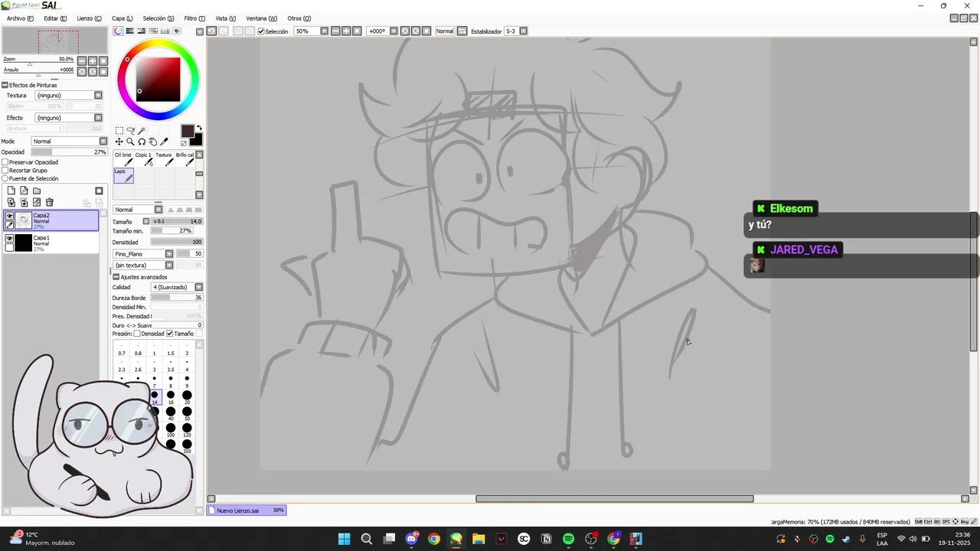Toggle Recortar Grupo checkbox
This screenshot has width=980, height=551.
click(5, 171)
